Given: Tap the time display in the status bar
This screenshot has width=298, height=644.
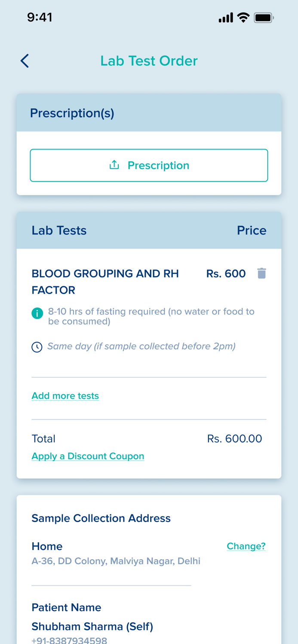Looking at the screenshot, I should pyautogui.click(x=40, y=17).
